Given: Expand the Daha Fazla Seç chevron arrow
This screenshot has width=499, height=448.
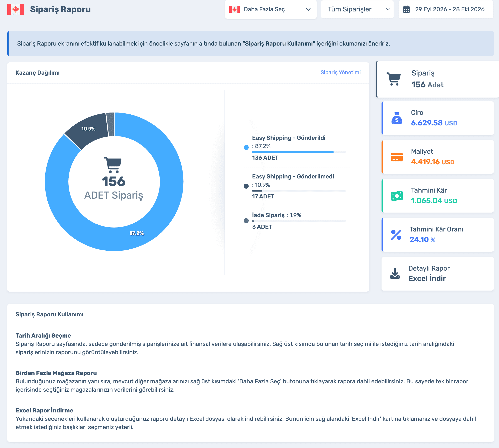Looking at the screenshot, I should tap(308, 9).
